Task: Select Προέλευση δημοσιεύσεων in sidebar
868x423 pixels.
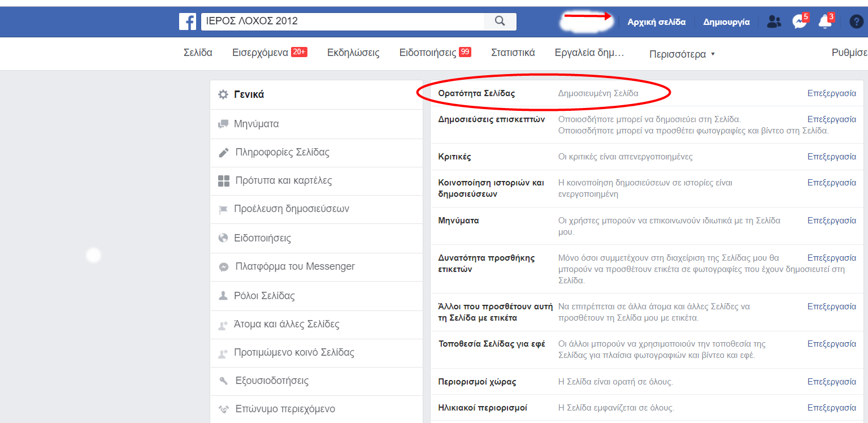Action: tap(316, 209)
